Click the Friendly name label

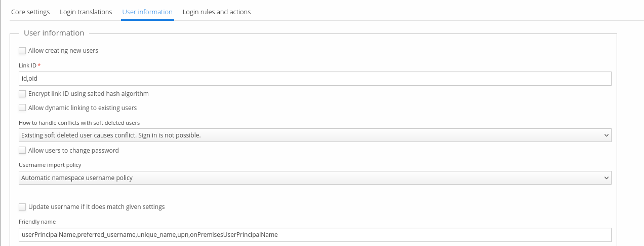click(x=37, y=222)
